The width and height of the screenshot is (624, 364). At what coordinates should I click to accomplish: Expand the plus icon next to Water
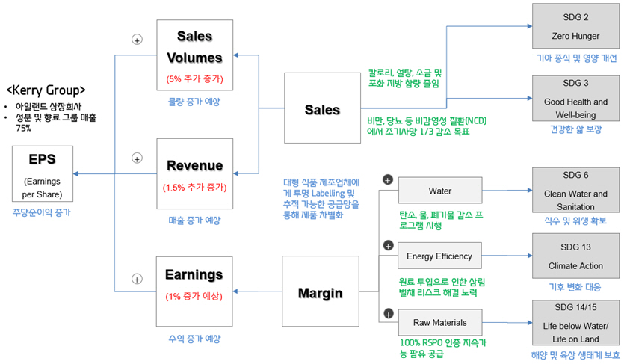pyautogui.click(x=388, y=179)
